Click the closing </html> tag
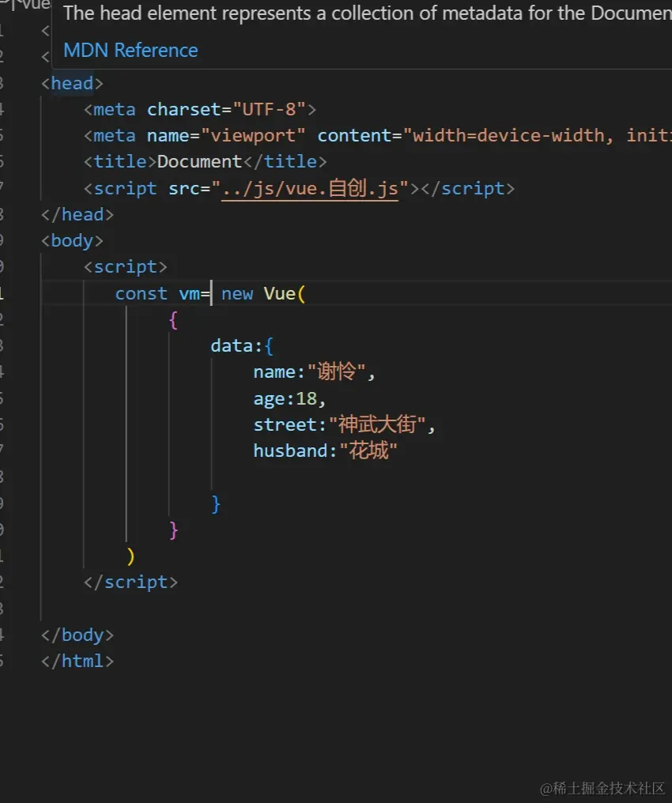Image resolution: width=672 pixels, height=803 pixels. [77, 662]
